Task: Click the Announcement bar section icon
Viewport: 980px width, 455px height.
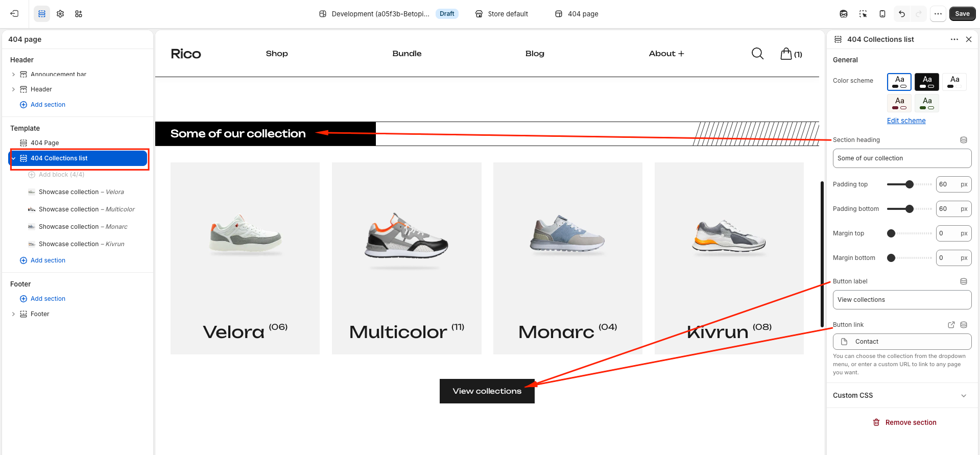Action: (23, 75)
